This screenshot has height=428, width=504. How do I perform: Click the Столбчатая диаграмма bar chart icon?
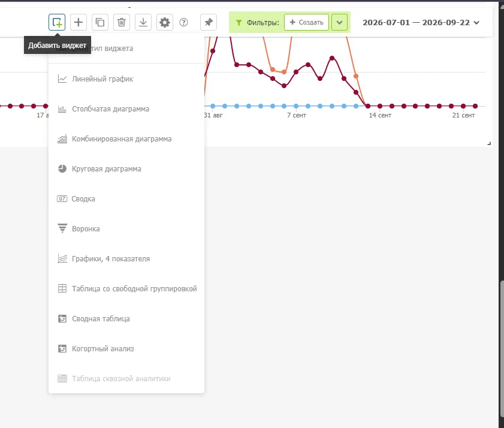tap(62, 109)
